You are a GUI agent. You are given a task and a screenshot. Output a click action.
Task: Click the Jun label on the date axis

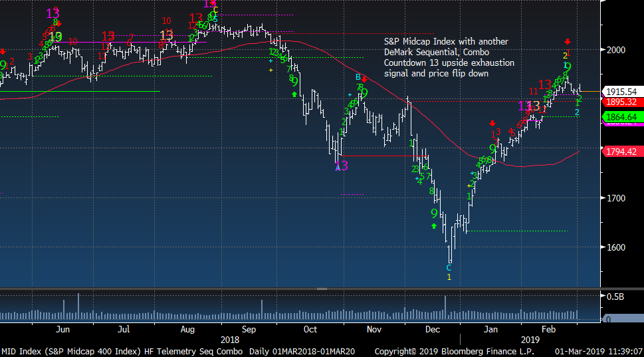(63, 330)
